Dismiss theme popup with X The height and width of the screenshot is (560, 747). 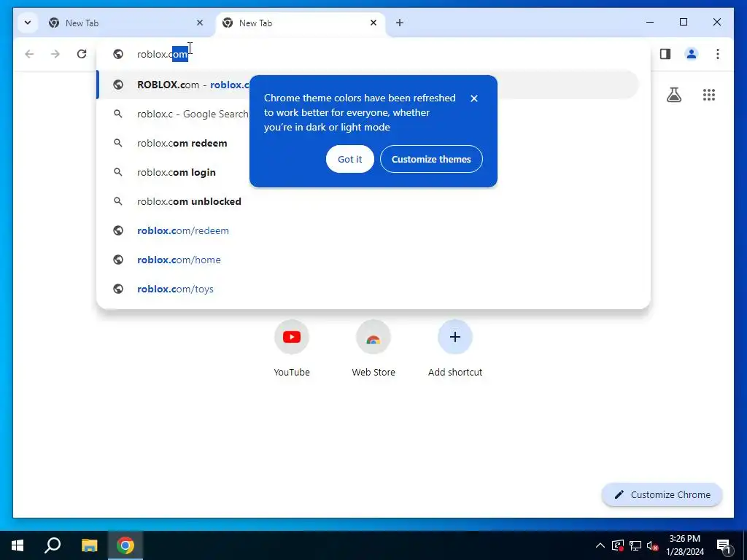474,98
